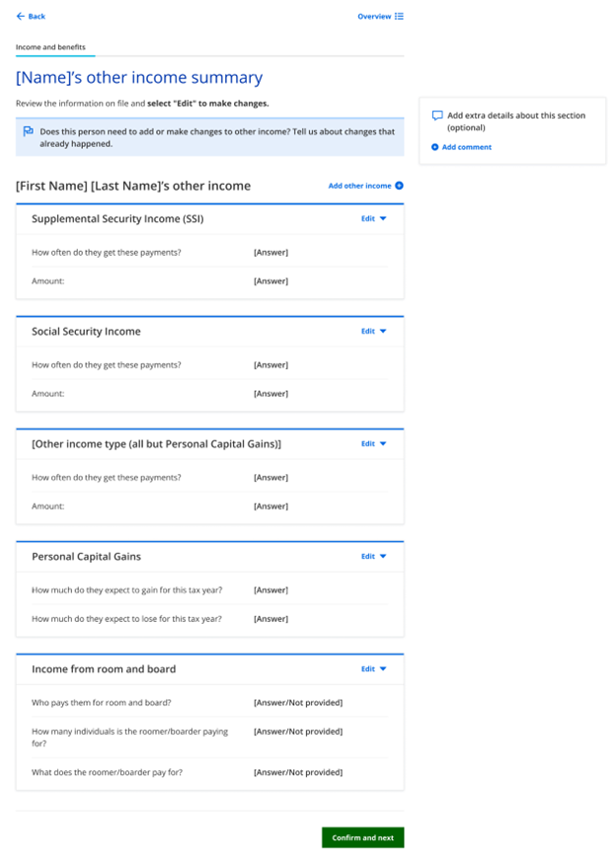Open Edit dropdown for Other income type
The height and width of the screenshot is (857, 616).
coord(374,444)
